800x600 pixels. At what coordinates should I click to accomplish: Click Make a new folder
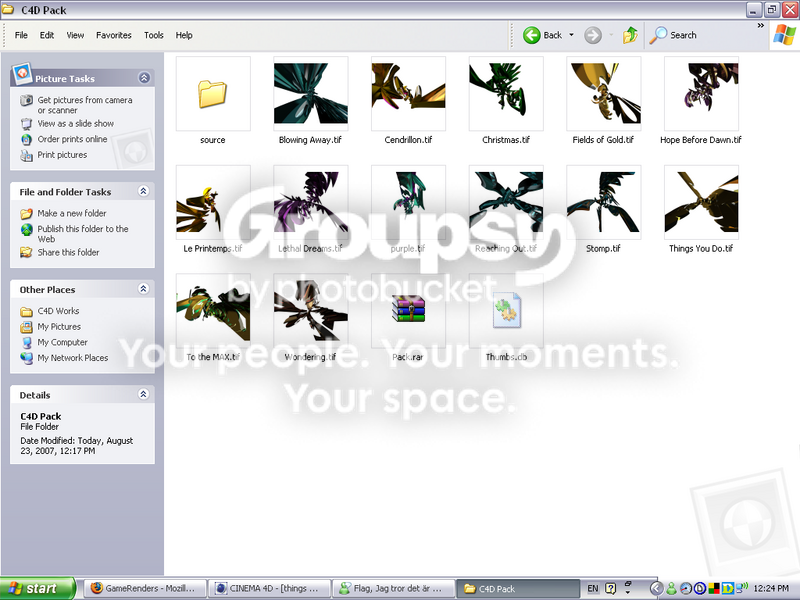coord(71,213)
